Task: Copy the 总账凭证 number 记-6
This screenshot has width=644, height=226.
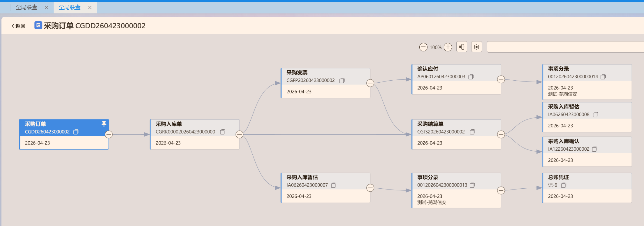Action: (564, 185)
